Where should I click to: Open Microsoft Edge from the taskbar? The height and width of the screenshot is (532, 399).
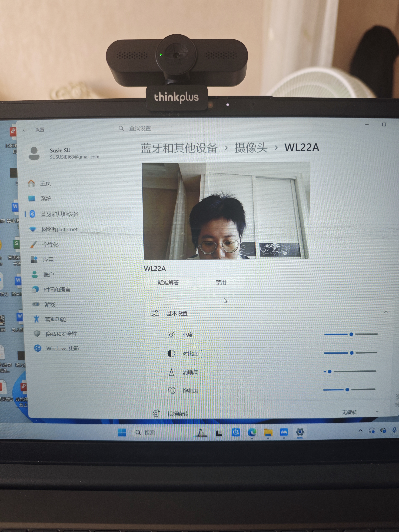click(252, 432)
